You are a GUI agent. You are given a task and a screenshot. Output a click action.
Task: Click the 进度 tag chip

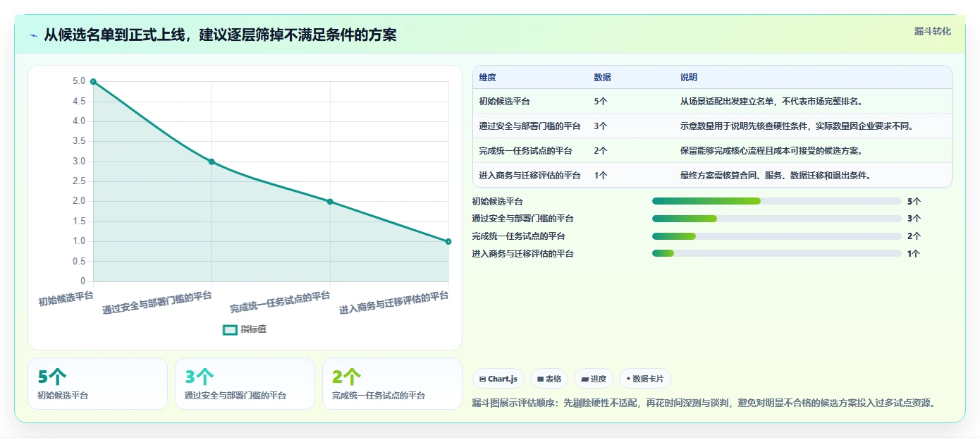click(594, 379)
